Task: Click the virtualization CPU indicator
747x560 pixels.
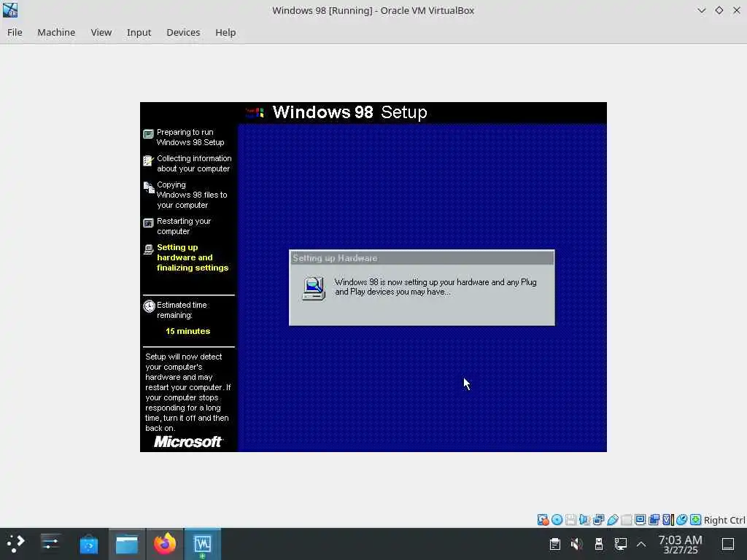Action: pos(667,519)
